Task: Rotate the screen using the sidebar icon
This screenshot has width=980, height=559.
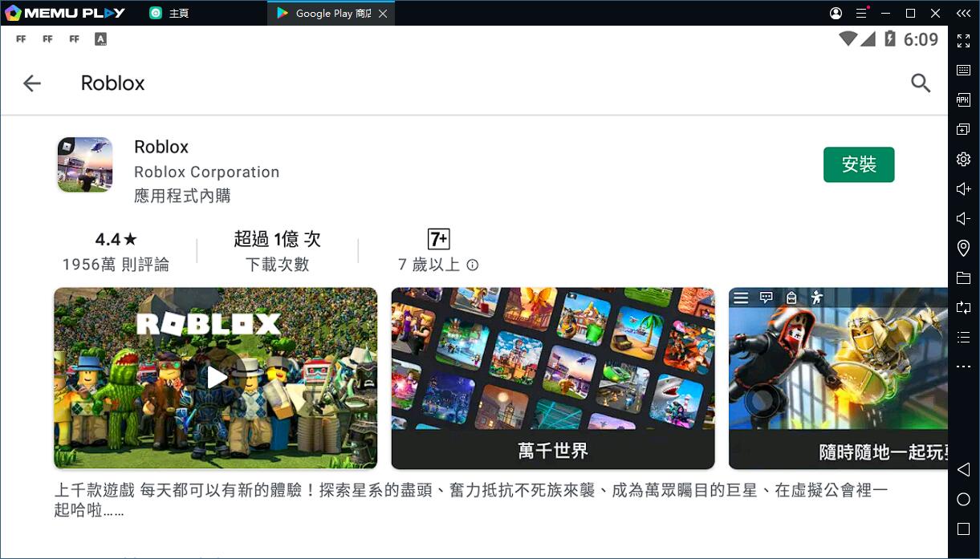Action: [963, 307]
